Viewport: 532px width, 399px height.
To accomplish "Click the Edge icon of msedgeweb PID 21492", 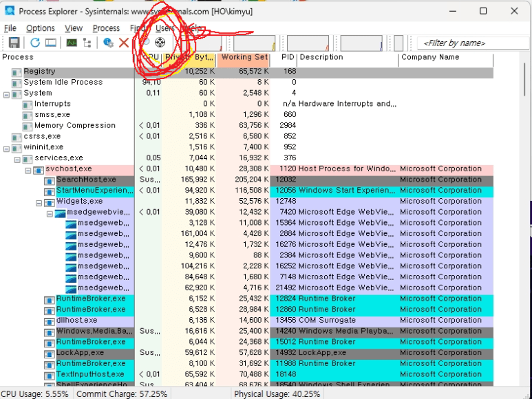I will [x=71, y=289].
